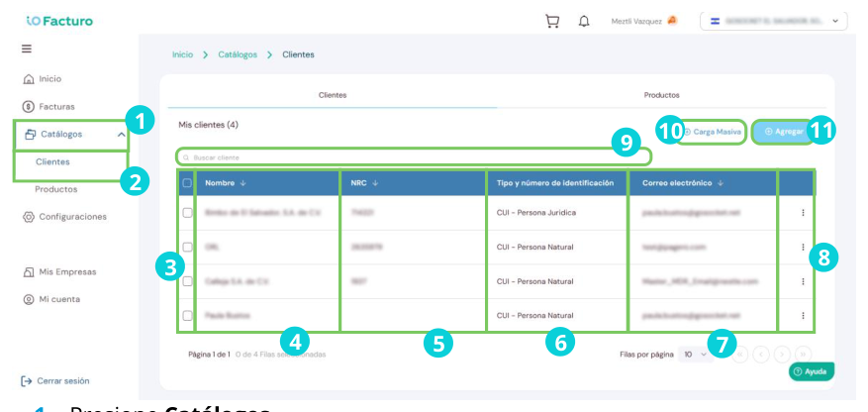Screen dimensions: 868x412
Task: Open Filas por página dropdown
Action: 696,355
